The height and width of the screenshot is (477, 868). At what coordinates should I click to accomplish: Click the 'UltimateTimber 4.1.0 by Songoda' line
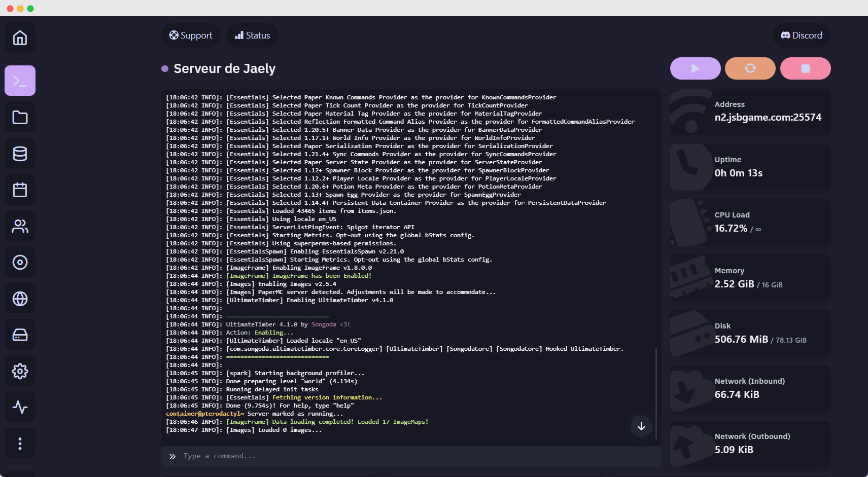coord(258,324)
